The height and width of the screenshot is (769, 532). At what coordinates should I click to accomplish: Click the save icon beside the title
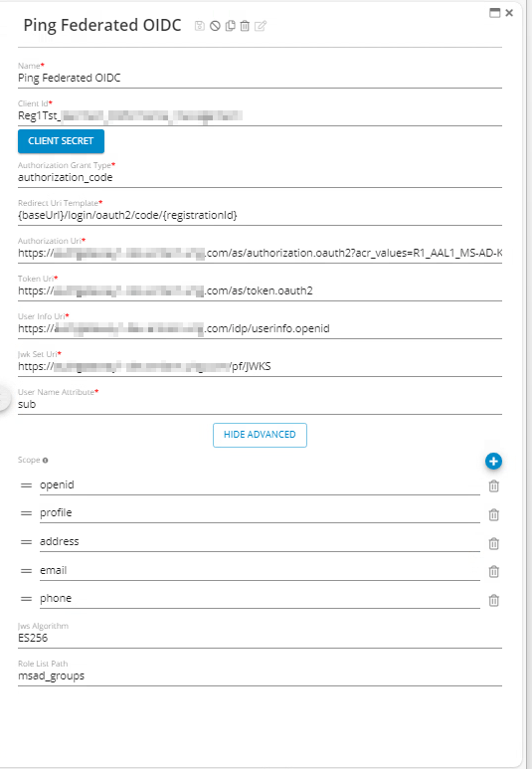click(x=200, y=26)
